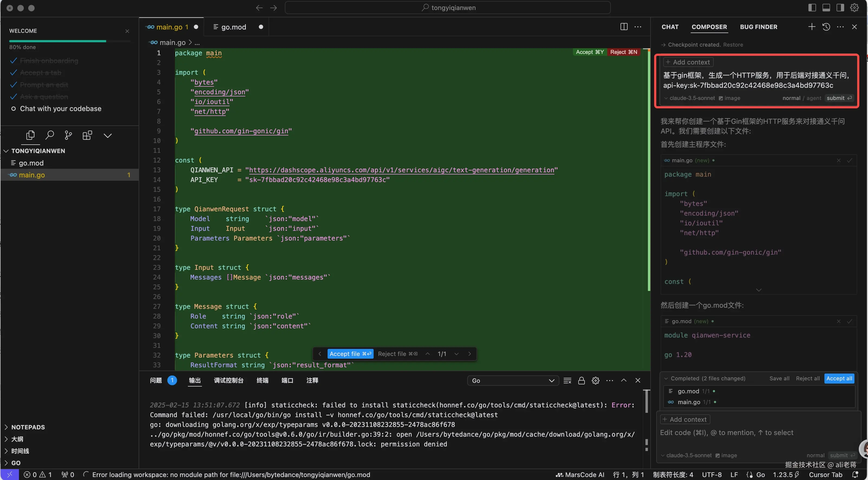The image size is (868, 480).
Task: Toggle the bottom panel layout icon
Action: tap(826, 8)
